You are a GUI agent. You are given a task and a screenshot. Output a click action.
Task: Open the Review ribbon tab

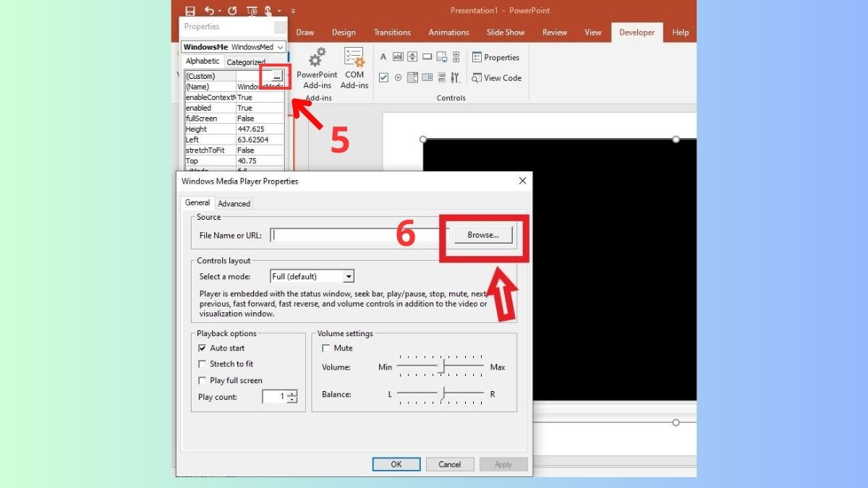pos(555,33)
